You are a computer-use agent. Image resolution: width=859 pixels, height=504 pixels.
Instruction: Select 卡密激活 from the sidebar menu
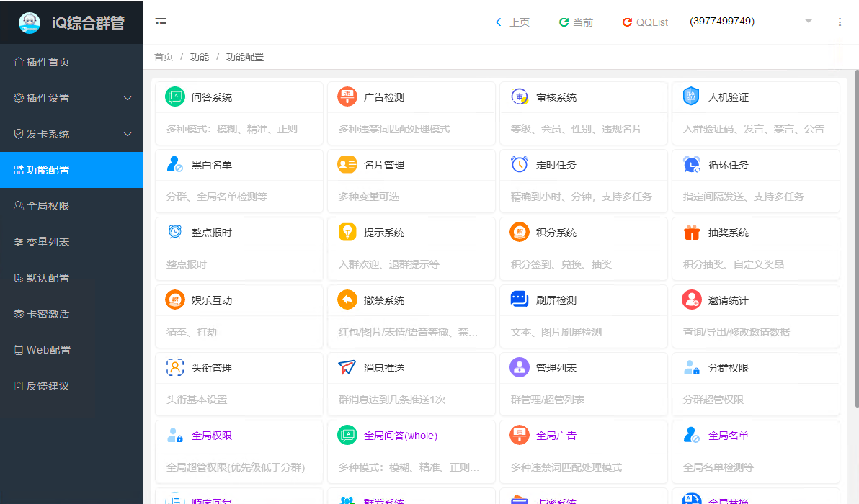point(48,314)
